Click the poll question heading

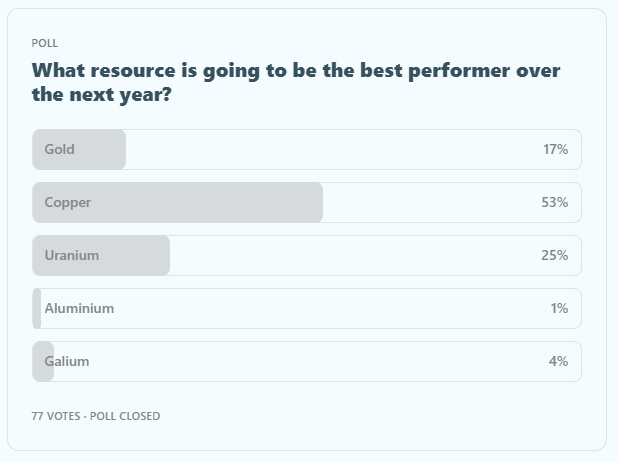pos(296,84)
